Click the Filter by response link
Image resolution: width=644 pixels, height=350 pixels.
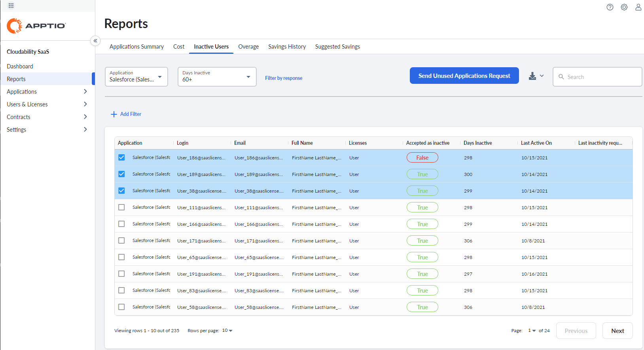coord(284,78)
